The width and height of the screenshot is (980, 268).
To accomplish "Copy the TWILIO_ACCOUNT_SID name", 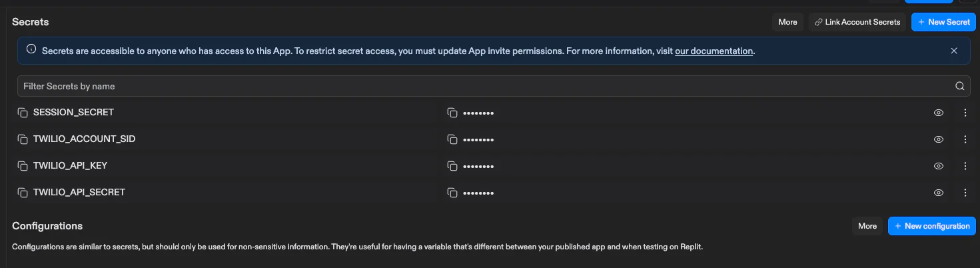I will coord(23,139).
